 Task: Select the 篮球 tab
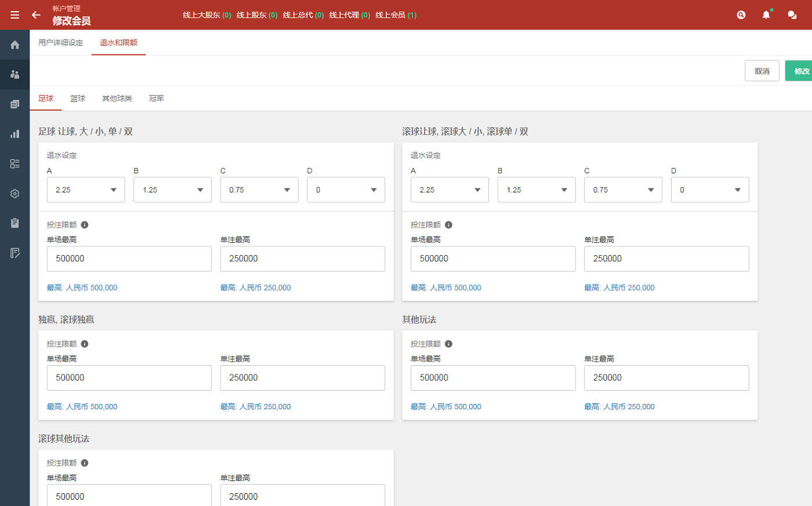(x=78, y=99)
